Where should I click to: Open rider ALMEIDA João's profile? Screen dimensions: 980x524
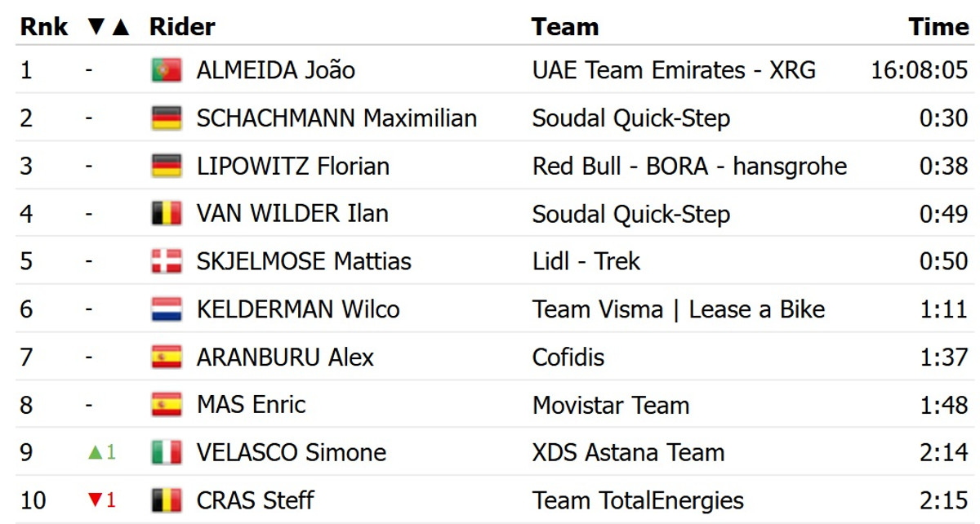pyautogui.click(x=276, y=70)
